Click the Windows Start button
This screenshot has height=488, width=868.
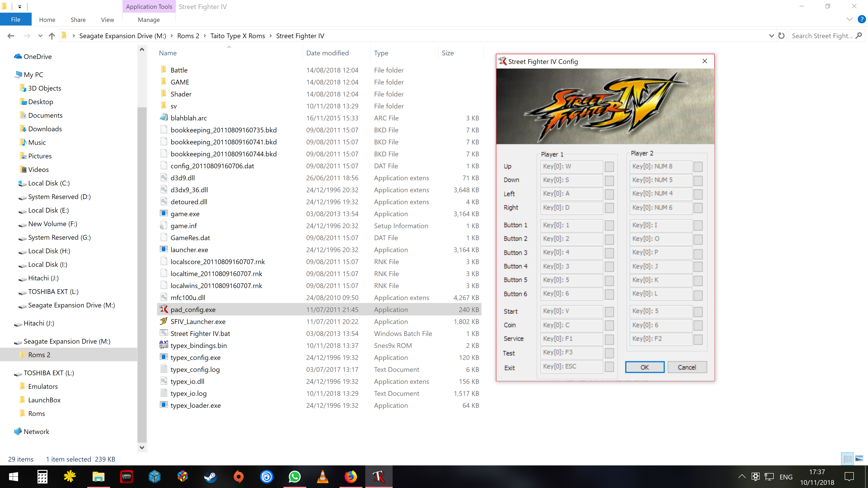tap(14, 476)
